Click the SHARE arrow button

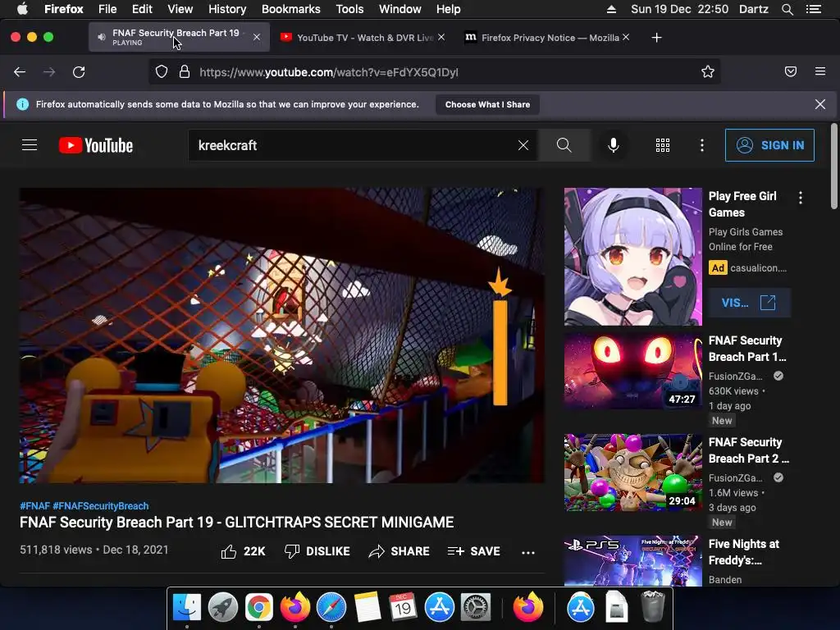(399, 551)
